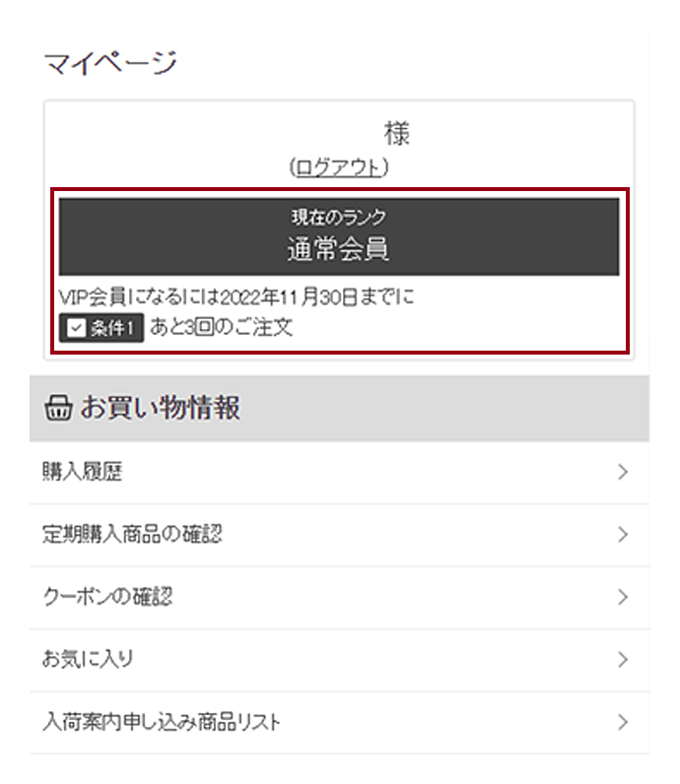Open 購入履歴 menu item
Image resolution: width=680 pixels, height=784 pixels.
339,472
